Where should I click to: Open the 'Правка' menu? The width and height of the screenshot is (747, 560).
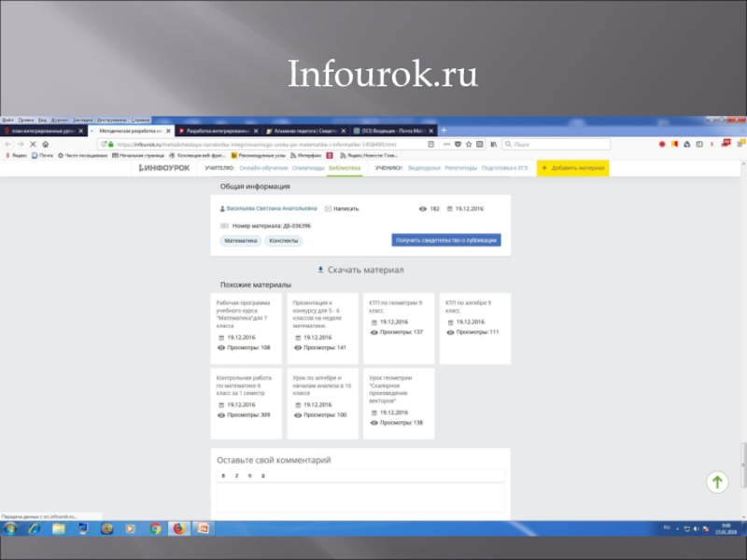pyautogui.click(x=26, y=120)
